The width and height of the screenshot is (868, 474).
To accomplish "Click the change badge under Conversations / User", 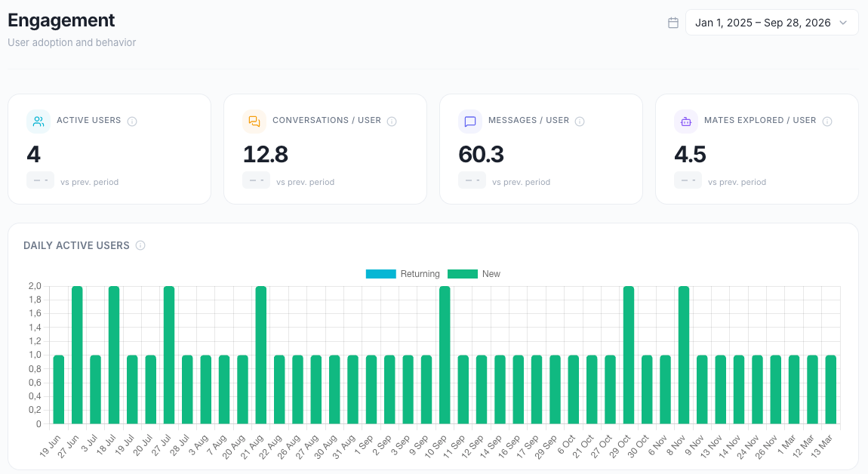I will (257, 180).
